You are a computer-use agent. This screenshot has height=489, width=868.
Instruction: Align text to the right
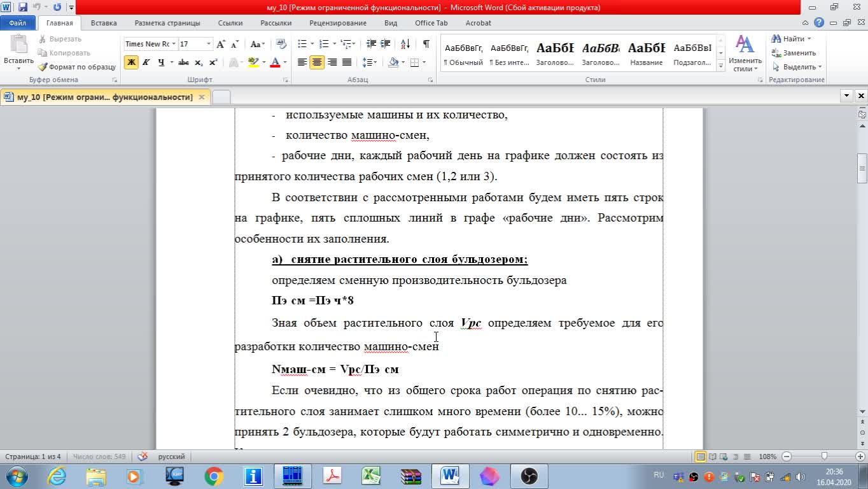(332, 62)
